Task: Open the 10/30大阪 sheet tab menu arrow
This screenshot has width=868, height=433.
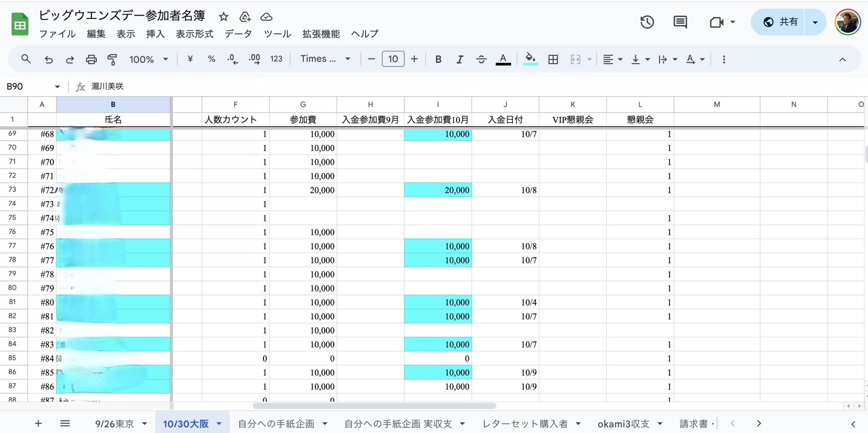Action: coord(219,423)
